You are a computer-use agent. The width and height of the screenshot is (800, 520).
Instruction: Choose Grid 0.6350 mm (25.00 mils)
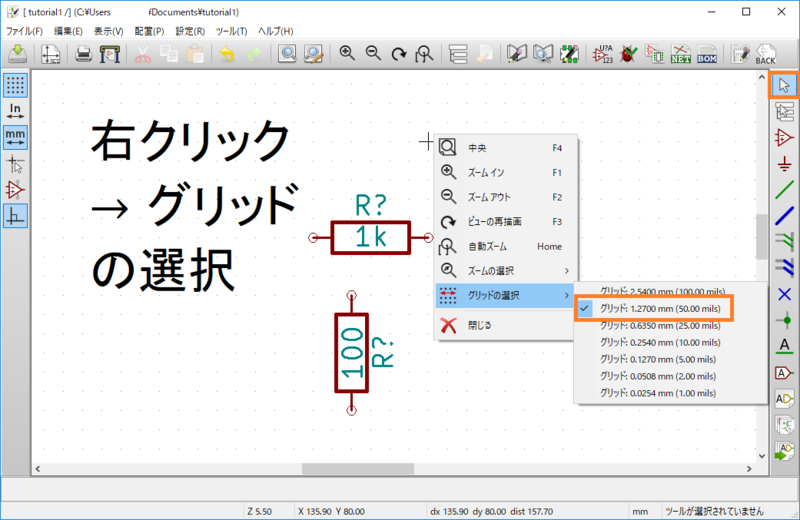coord(660,326)
